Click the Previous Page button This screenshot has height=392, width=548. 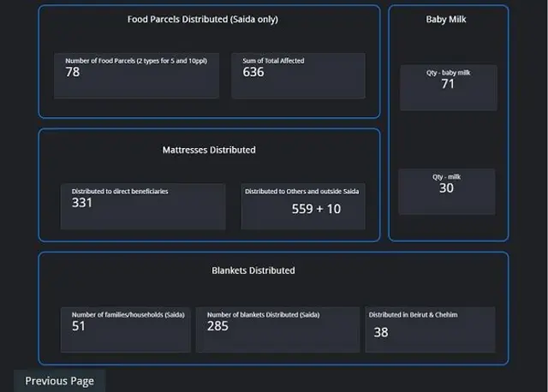(x=59, y=381)
